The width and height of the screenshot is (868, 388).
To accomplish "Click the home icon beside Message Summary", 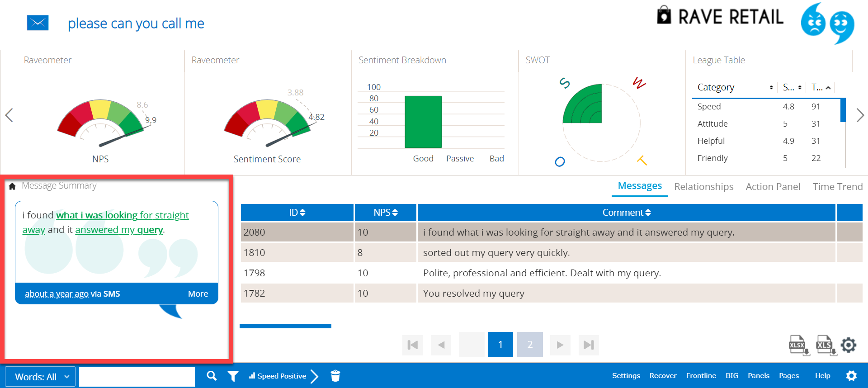I will [x=12, y=186].
